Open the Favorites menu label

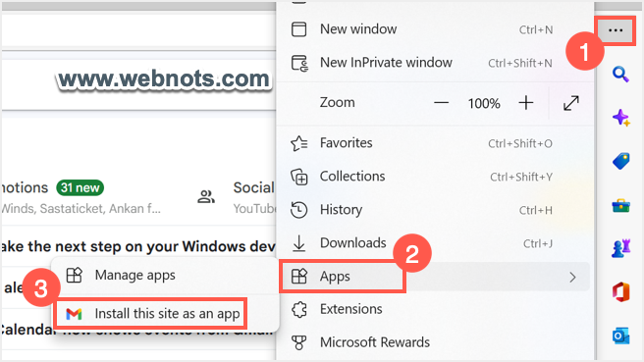click(347, 143)
